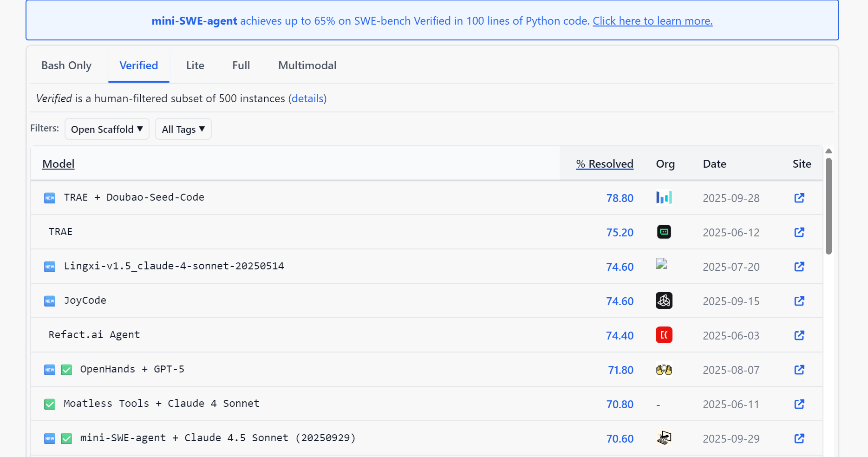The width and height of the screenshot is (868, 457).
Task: Expand the Open Scaffold filter dropdown
Action: click(107, 129)
